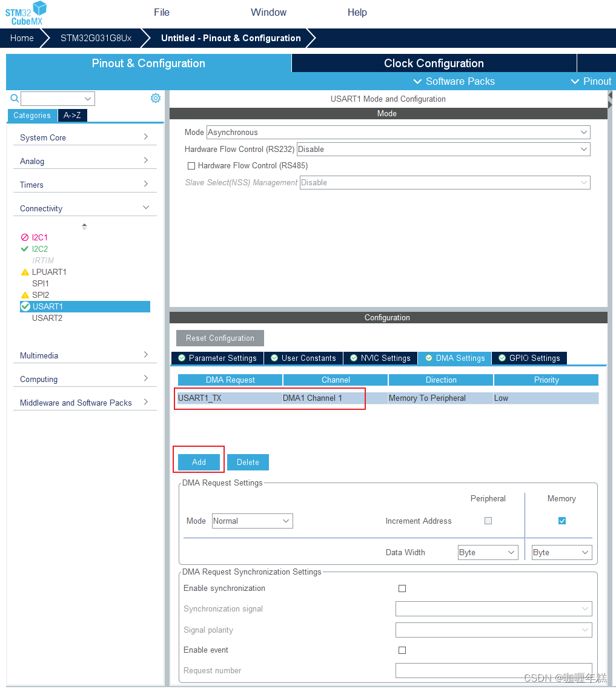Image resolution: width=616 pixels, height=689 pixels.
Task: Click the Reset Configuration button
Action: 220,338
